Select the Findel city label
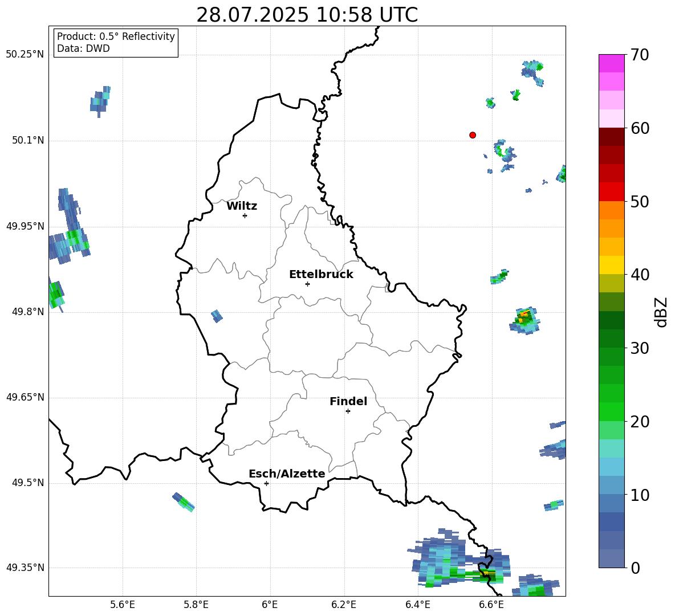 (x=348, y=401)
